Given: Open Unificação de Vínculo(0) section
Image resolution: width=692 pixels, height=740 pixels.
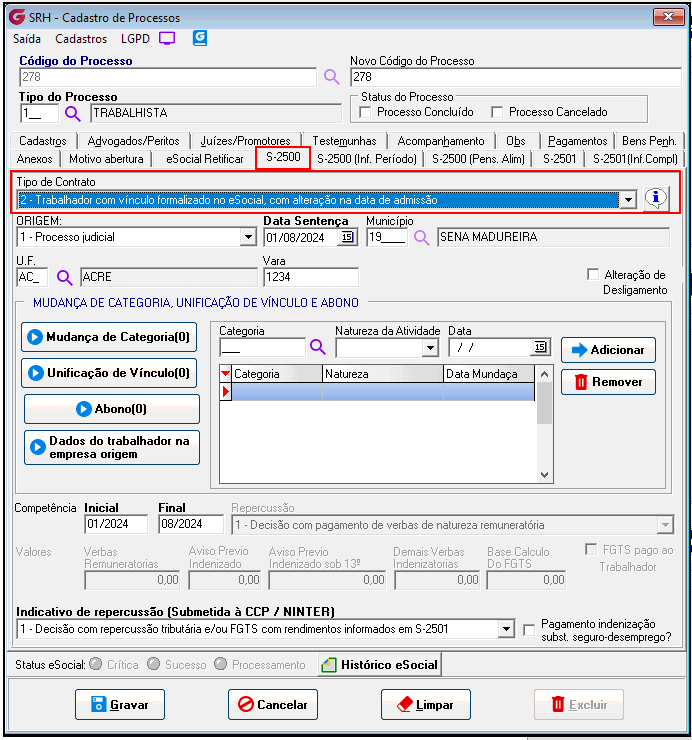Looking at the screenshot, I should point(109,373).
